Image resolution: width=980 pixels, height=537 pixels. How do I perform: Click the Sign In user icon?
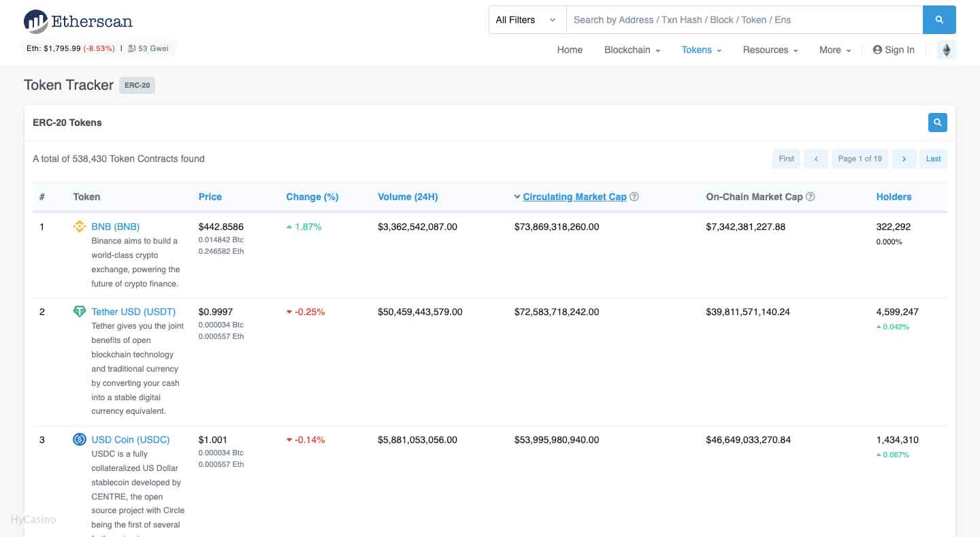coord(877,50)
